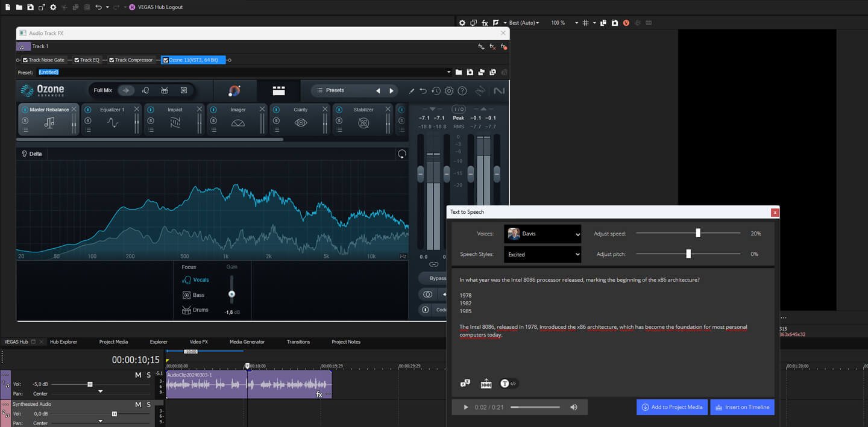
Task: Open the Media Generator tab
Action: [247, 342]
